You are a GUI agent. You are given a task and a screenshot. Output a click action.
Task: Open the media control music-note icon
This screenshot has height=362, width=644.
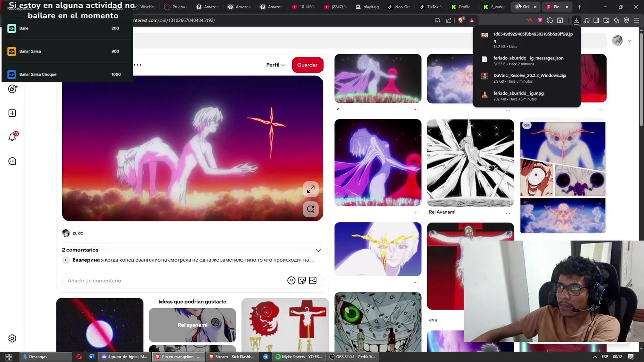click(586, 20)
